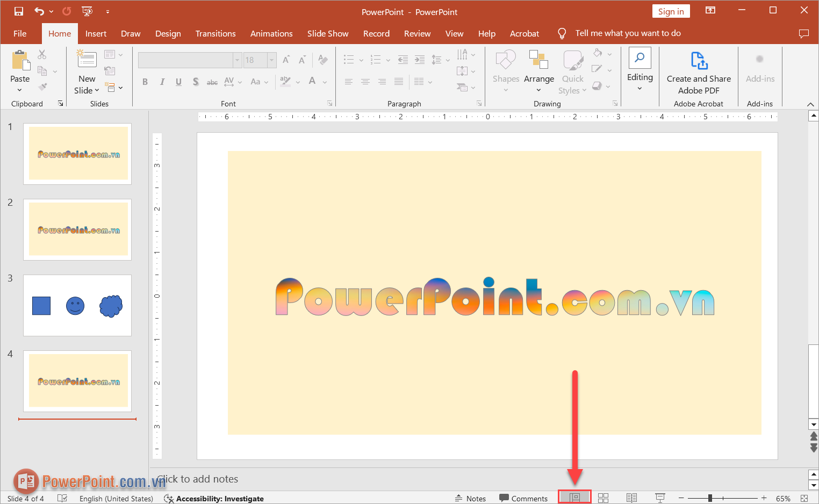Click the Decrease Font Size icon
This screenshot has height=504, width=819.
point(302,60)
